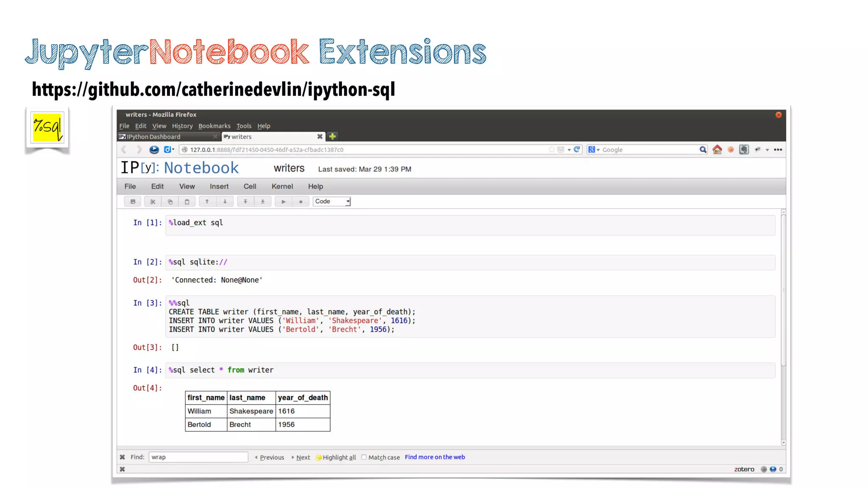Click the '%sql select * from writer' cell

point(470,370)
